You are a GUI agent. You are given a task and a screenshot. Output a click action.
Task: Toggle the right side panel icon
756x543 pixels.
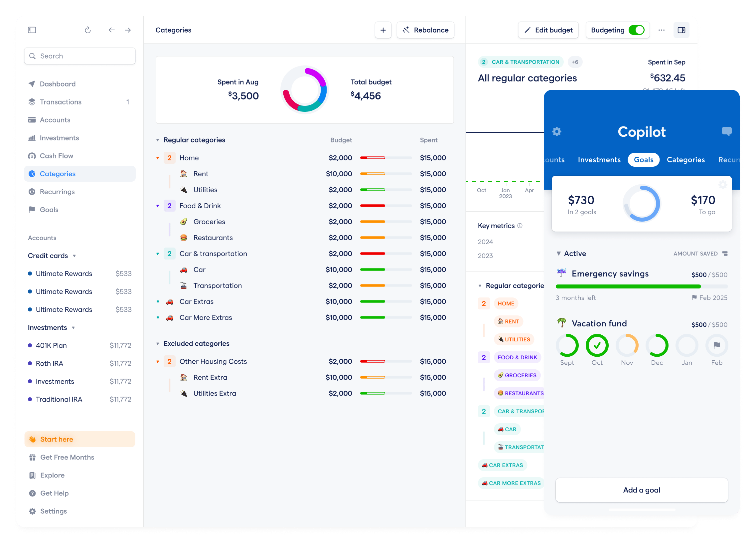tap(681, 30)
